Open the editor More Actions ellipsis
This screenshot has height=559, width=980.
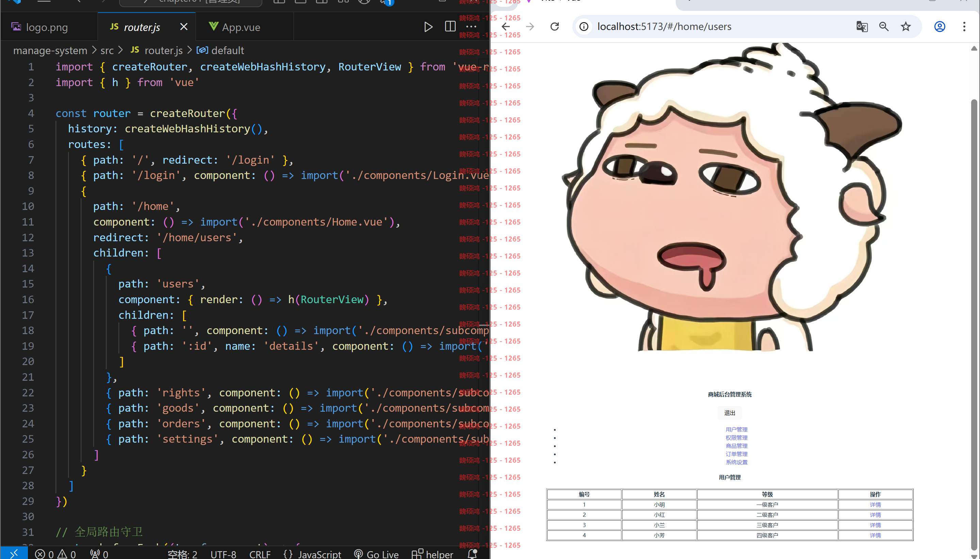(471, 27)
